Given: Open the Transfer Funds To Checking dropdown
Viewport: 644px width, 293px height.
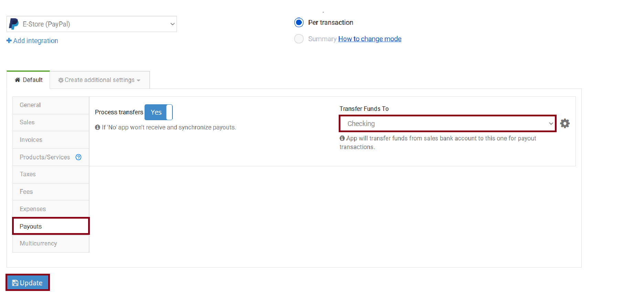Looking at the screenshot, I should [x=447, y=123].
